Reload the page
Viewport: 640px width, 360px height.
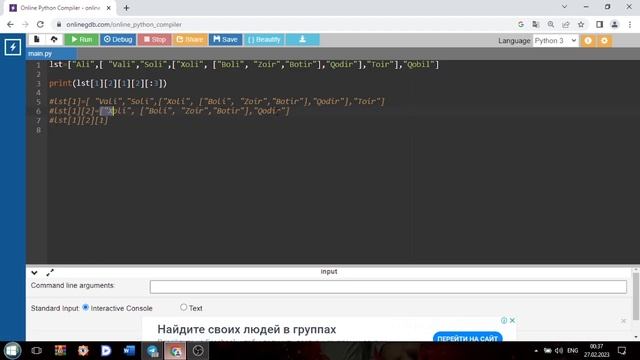pyautogui.click(x=40, y=24)
